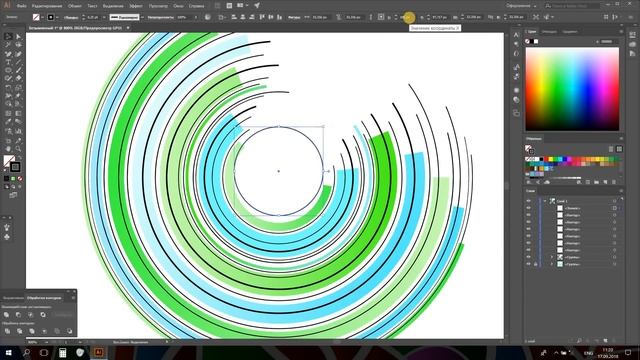Switch swatches to list view
The width and height of the screenshot is (640, 360).
pos(611,149)
